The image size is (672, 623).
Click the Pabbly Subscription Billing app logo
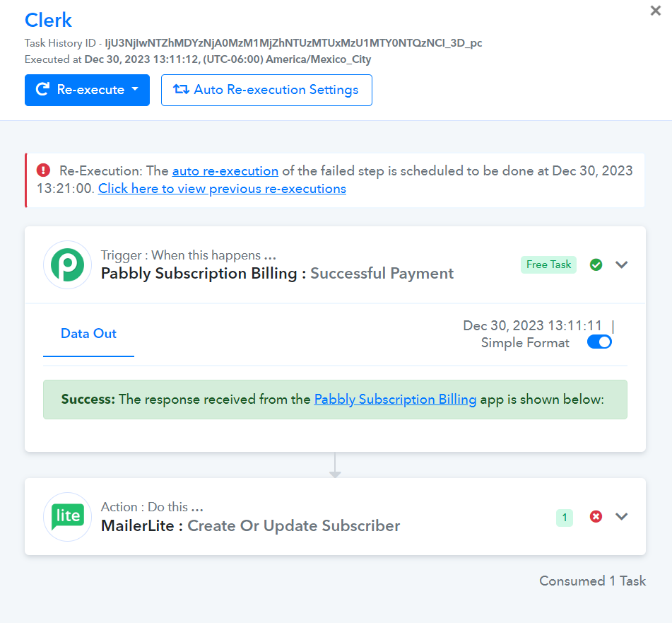67,264
